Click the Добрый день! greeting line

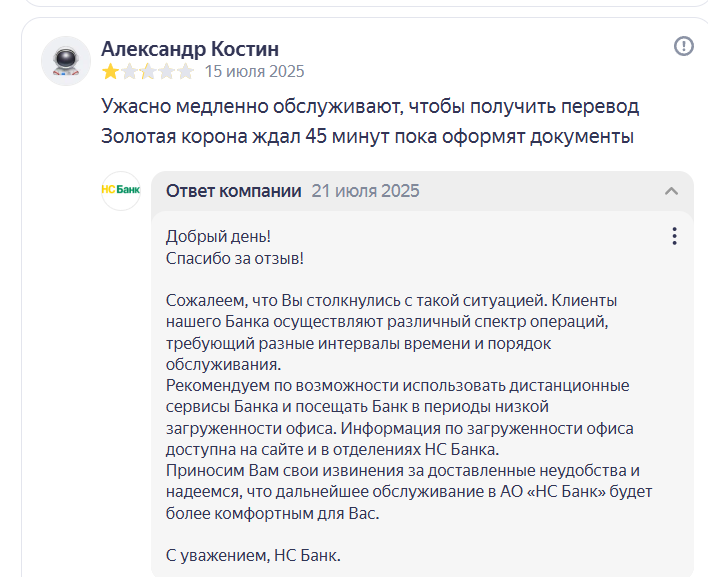coord(218,237)
